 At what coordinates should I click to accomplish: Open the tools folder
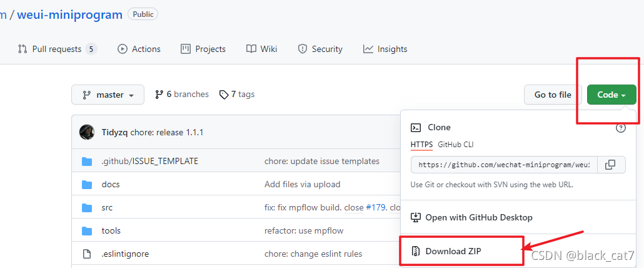(x=111, y=230)
